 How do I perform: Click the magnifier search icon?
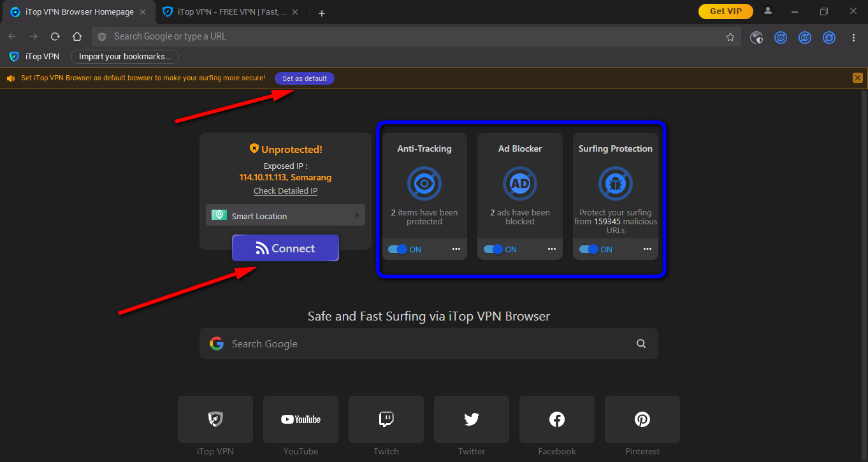pos(641,343)
